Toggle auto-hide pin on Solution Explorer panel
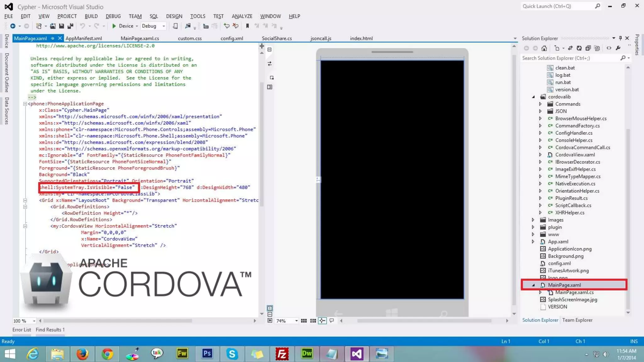Viewport: 644px width, 362px height. tap(620, 38)
